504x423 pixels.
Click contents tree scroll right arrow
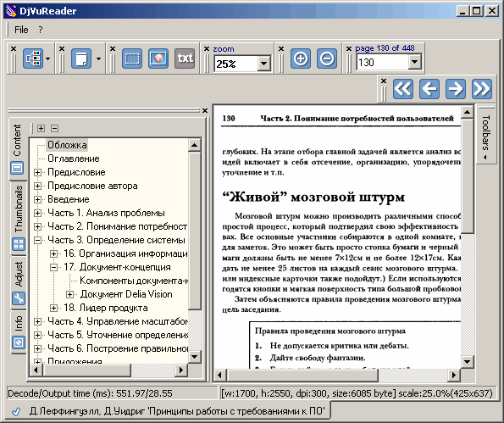tap(181, 370)
